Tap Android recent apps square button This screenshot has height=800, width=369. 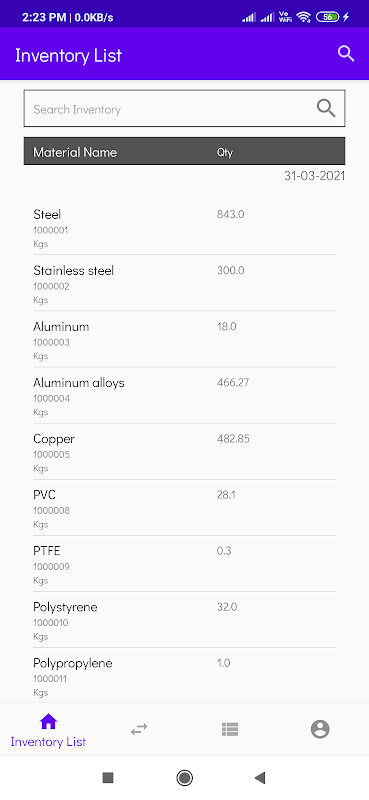(x=108, y=778)
